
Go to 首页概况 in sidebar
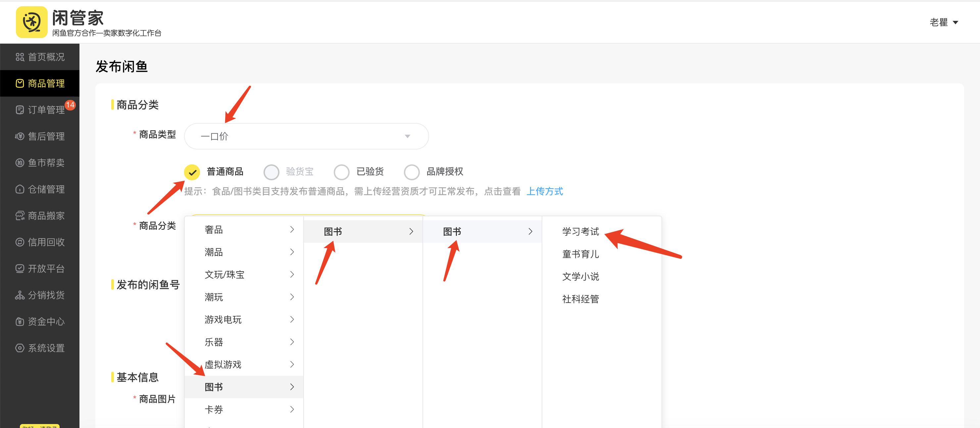tap(40, 57)
